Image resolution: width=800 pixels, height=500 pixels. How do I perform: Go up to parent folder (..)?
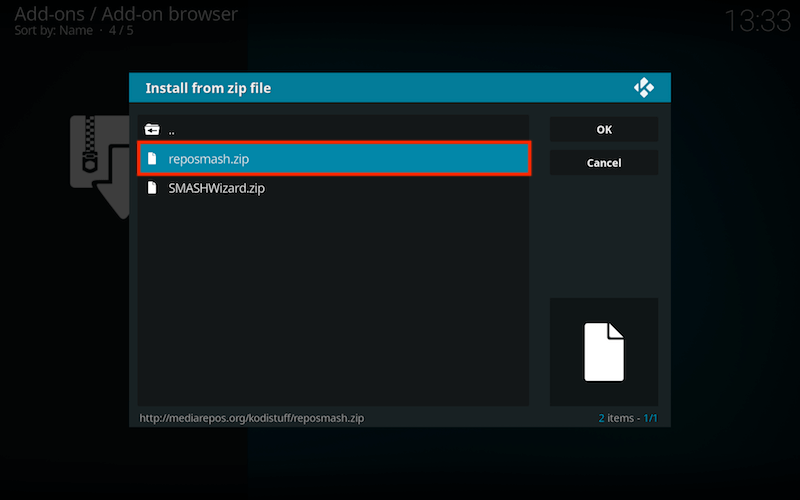click(x=334, y=130)
